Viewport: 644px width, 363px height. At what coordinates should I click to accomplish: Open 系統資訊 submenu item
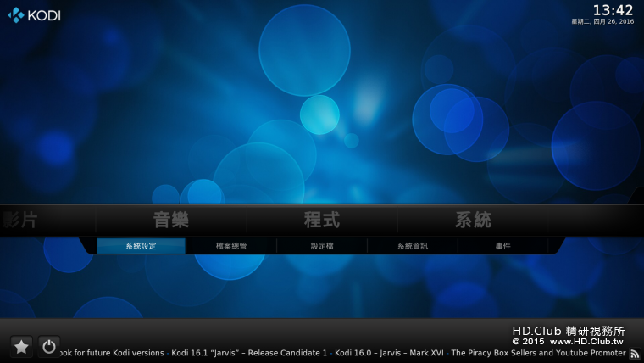click(413, 246)
